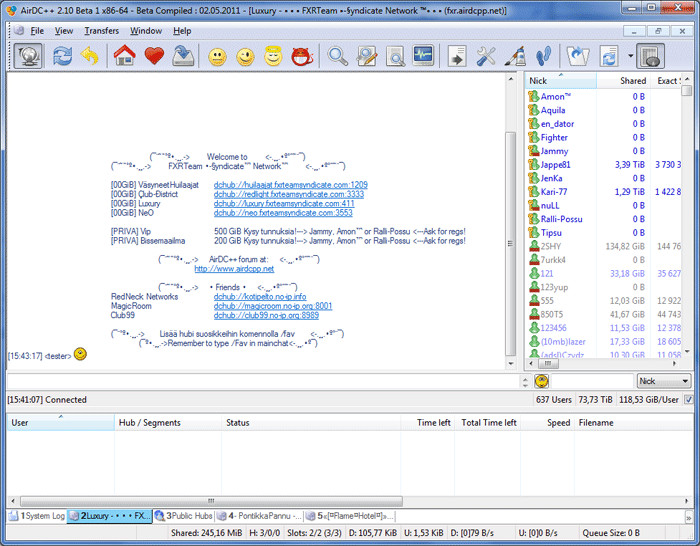The image size is (700, 546).
Task: Click the Open Downloads folder arrow icon
Action: (578, 56)
